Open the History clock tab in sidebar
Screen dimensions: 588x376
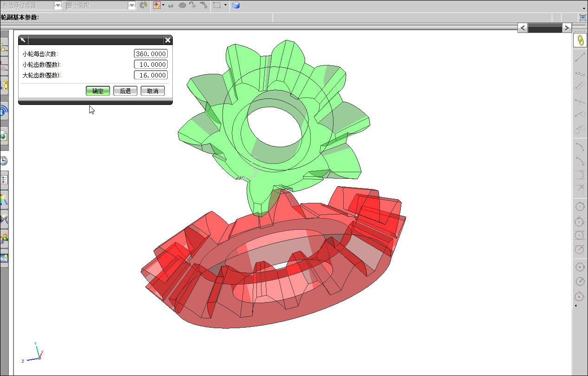(x=4, y=161)
